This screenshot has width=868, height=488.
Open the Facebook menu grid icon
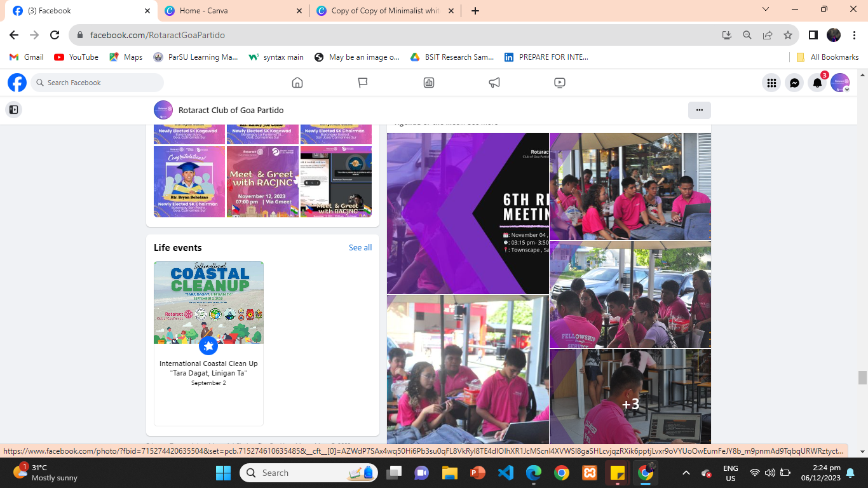click(771, 83)
